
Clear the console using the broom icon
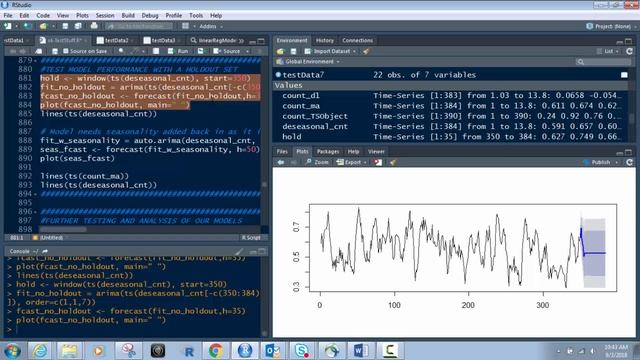click(239, 251)
